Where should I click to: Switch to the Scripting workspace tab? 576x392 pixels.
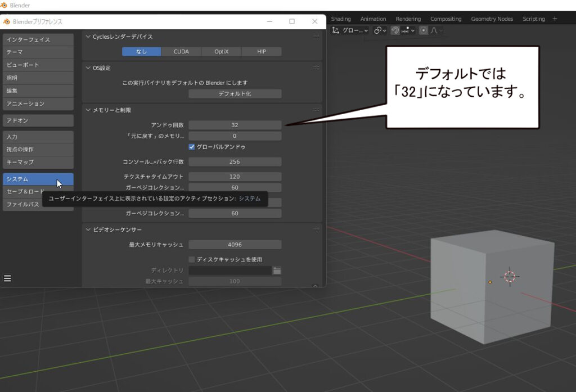pos(534,19)
